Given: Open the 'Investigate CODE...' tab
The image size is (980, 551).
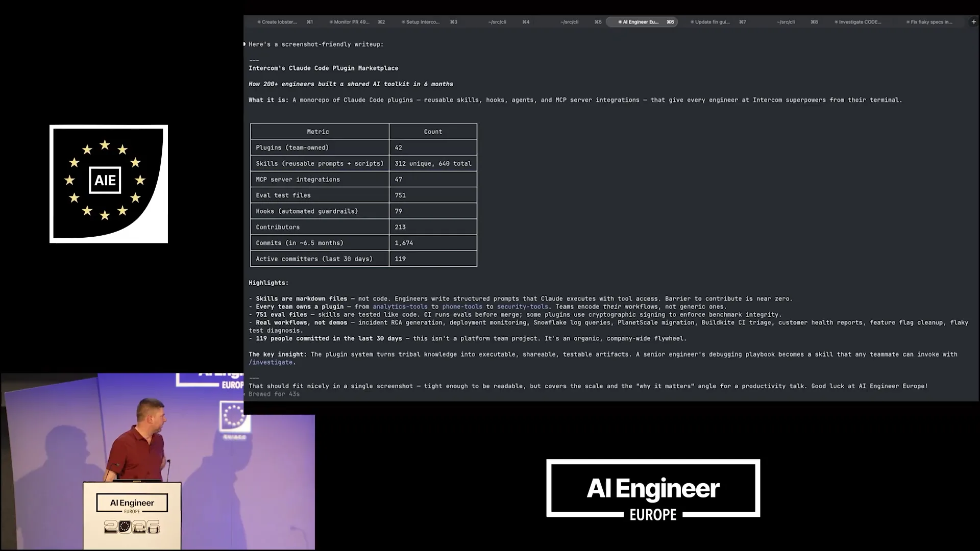Looking at the screenshot, I should [x=858, y=22].
